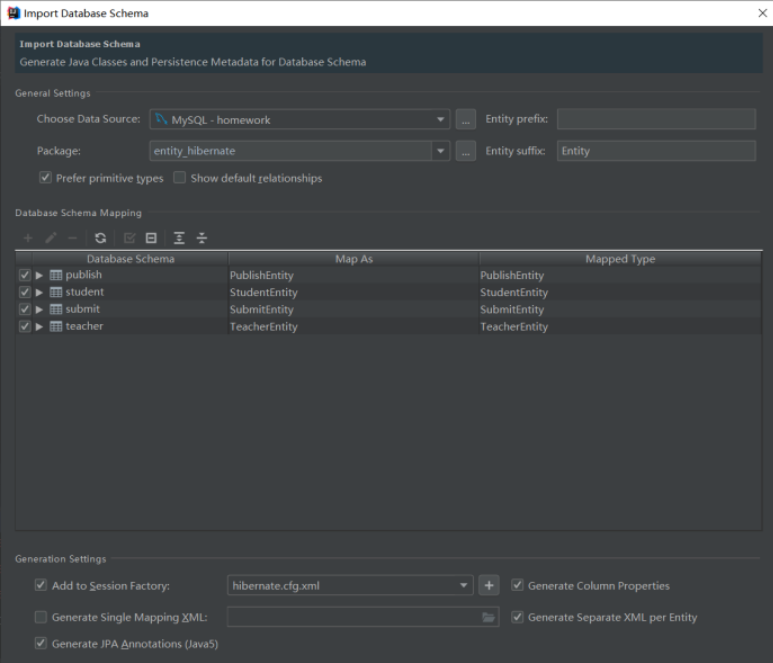Click the table icon for student
Screen dimensions: 773x663
pos(56,292)
